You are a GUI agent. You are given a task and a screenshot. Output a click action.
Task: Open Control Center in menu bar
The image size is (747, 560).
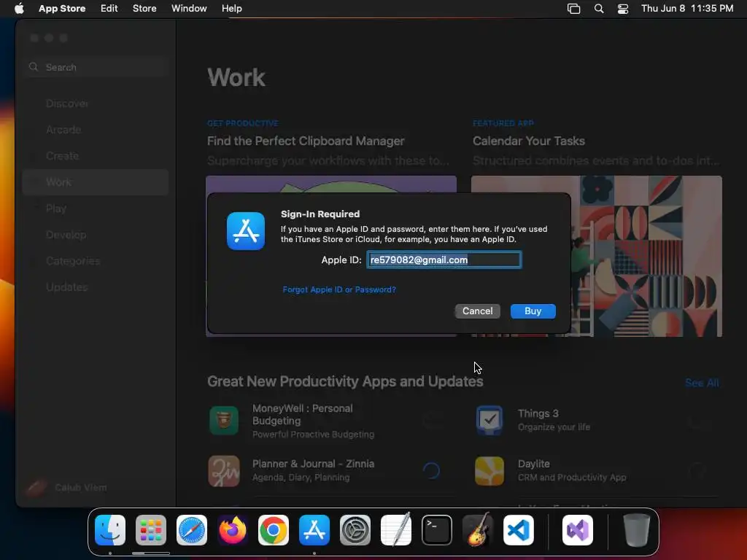click(623, 9)
